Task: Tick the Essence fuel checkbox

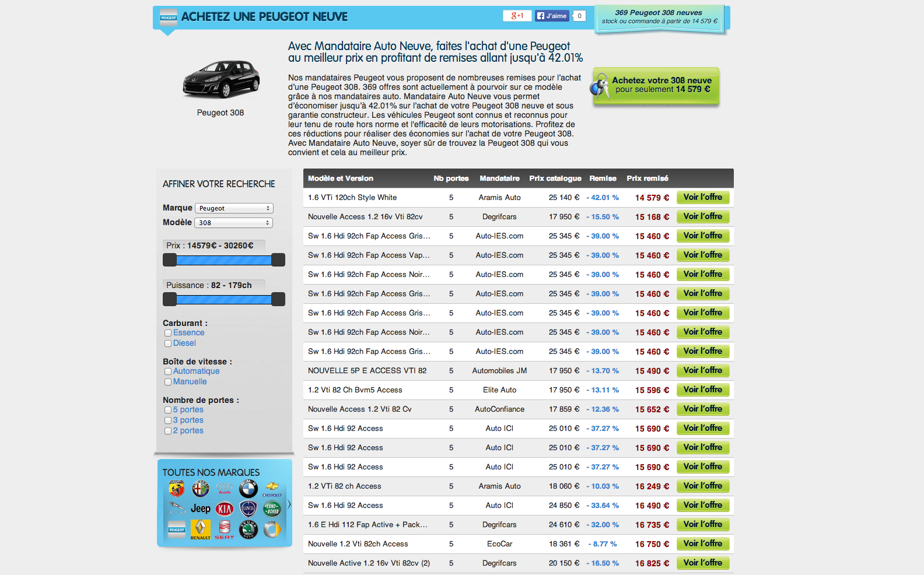Action: click(x=168, y=333)
